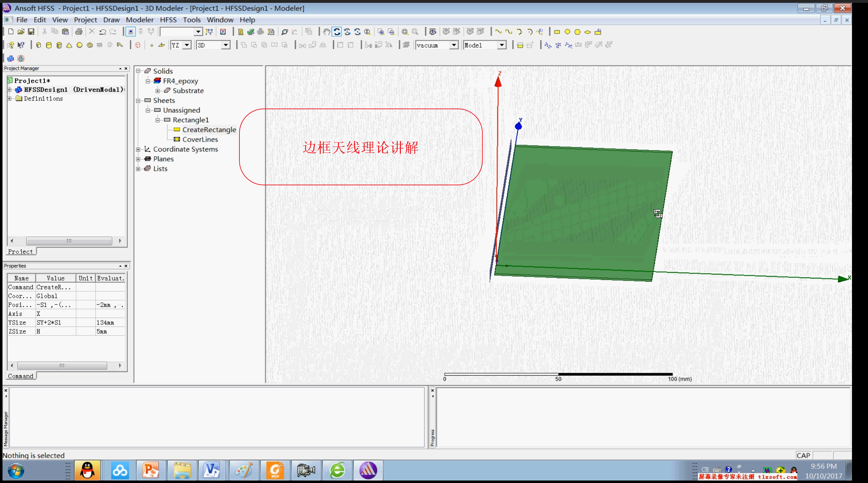This screenshot has height=483, width=868.
Task: Select the Draw point tool
Action: point(152,45)
